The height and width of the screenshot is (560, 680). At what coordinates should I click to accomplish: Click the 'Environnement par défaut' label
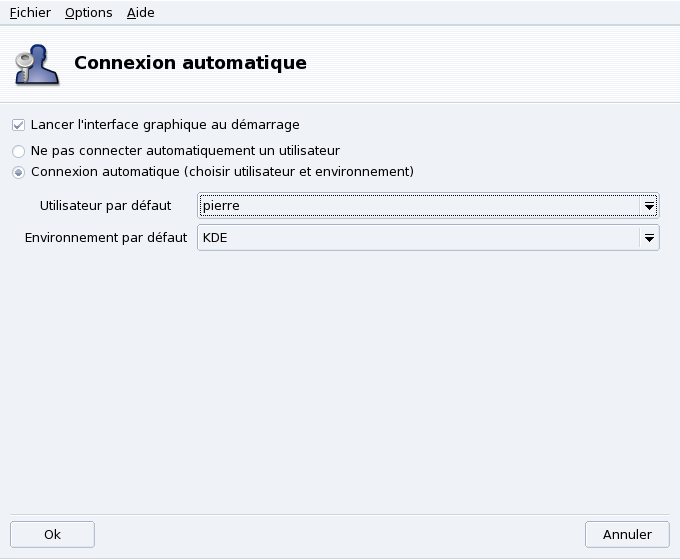pyautogui.click(x=106, y=238)
